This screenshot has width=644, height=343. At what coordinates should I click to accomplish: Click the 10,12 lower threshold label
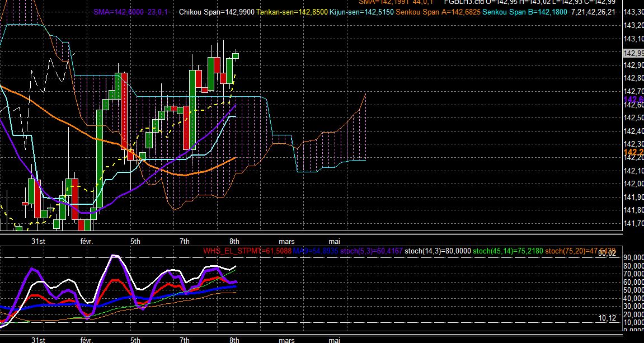click(x=607, y=318)
